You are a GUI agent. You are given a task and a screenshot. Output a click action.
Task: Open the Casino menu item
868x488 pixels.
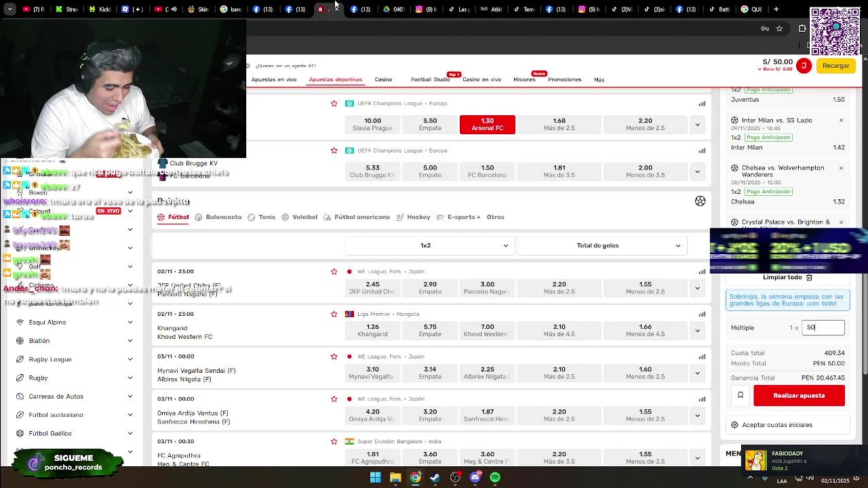383,79
